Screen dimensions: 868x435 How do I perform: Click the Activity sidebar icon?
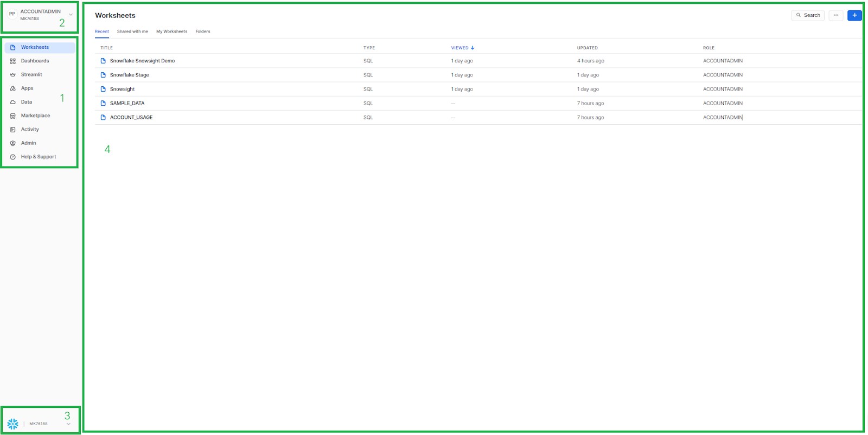pyautogui.click(x=13, y=130)
